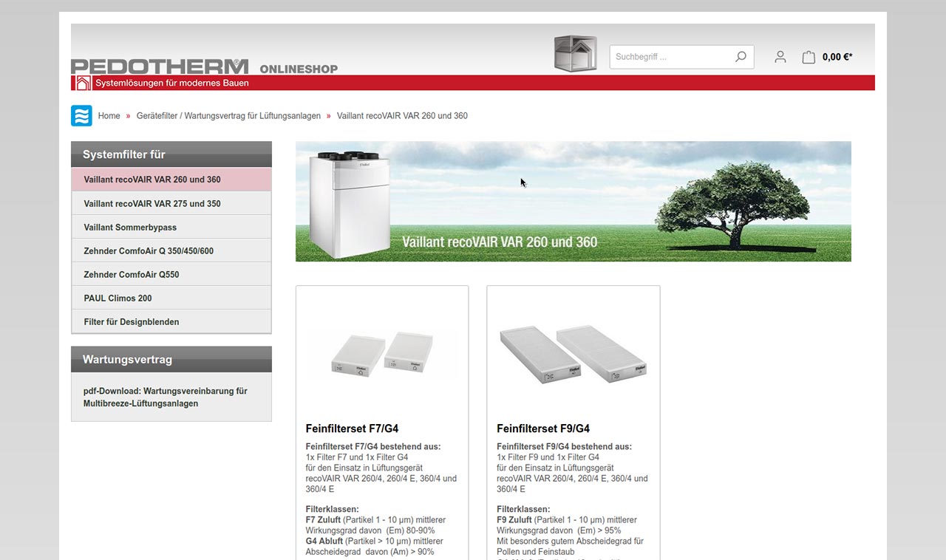946x560 pixels.
Task: Click the 'F7 Zuluft' text
Action: pyautogui.click(x=323, y=520)
